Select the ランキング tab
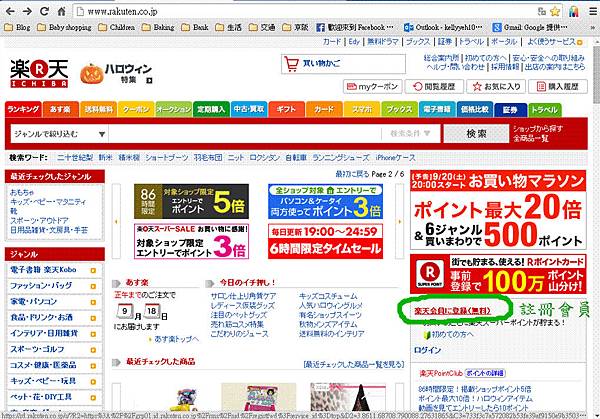Image resolution: width=600 pixels, height=419 pixels. click(23, 109)
